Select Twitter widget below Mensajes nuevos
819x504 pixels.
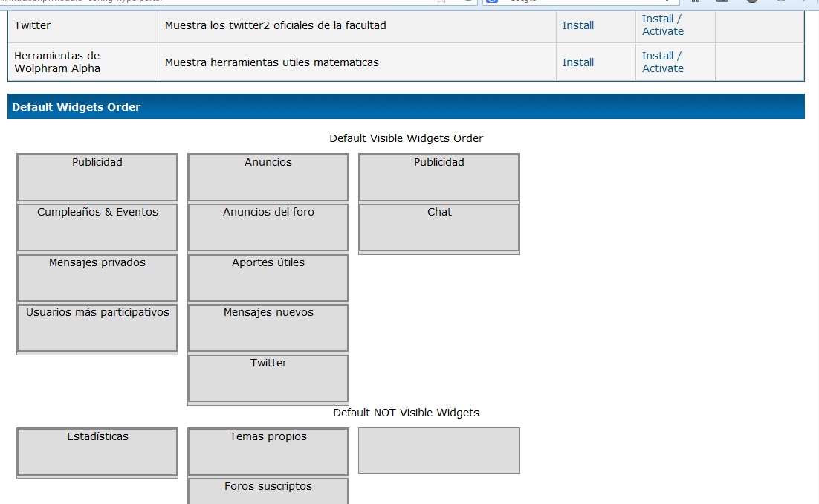[268, 378]
